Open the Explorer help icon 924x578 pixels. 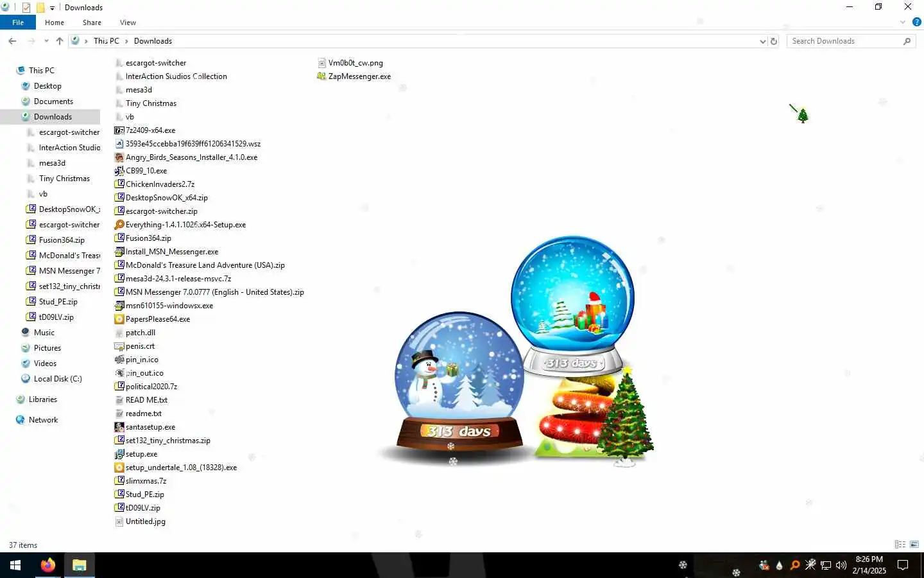click(x=917, y=22)
